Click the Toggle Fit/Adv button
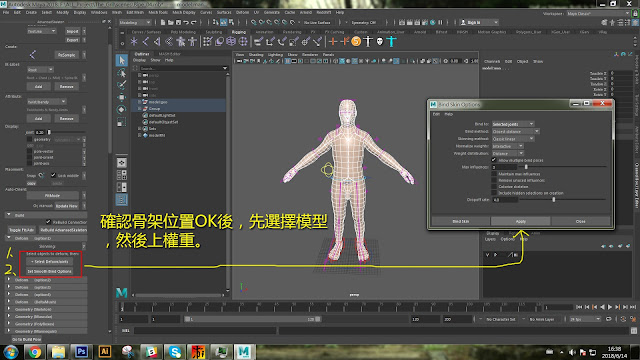The image size is (640, 360). tap(22, 230)
